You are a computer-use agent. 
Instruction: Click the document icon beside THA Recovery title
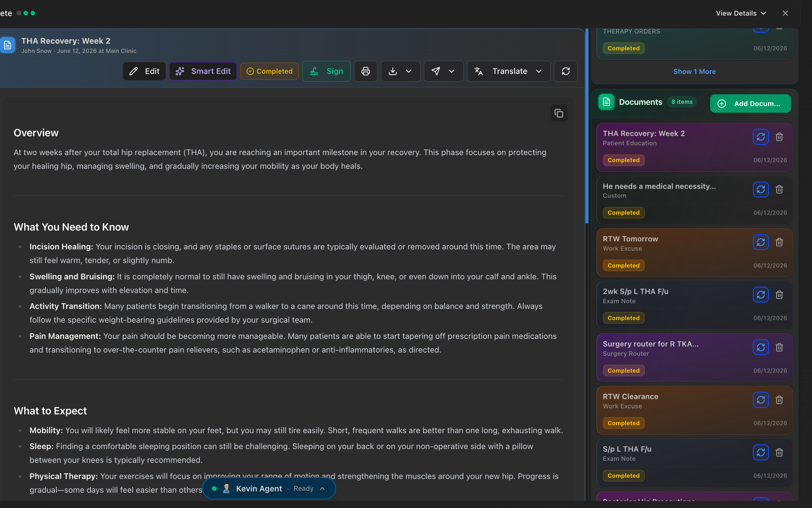point(7,45)
